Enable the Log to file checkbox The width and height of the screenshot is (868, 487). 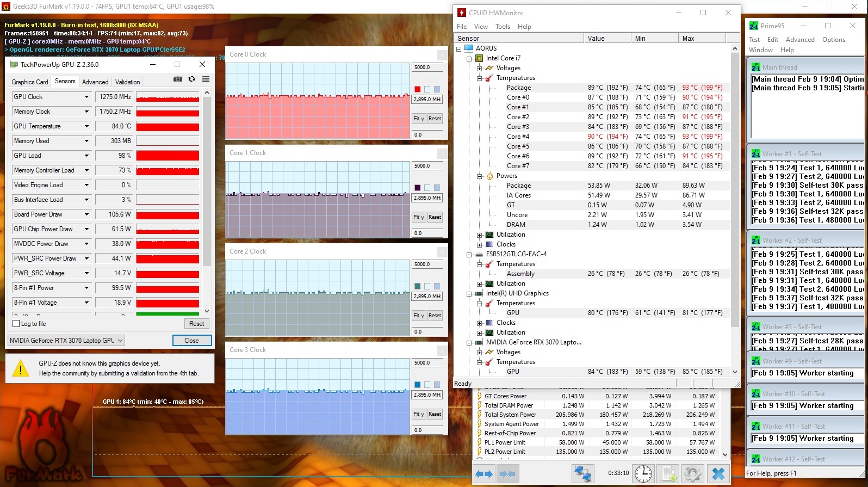coord(16,324)
